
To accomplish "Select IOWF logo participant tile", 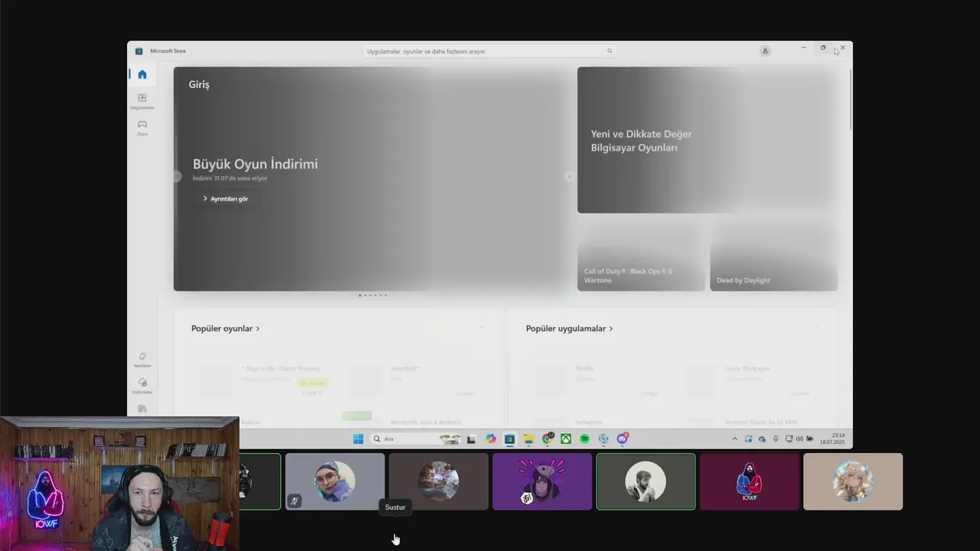I will click(x=750, y=481).
